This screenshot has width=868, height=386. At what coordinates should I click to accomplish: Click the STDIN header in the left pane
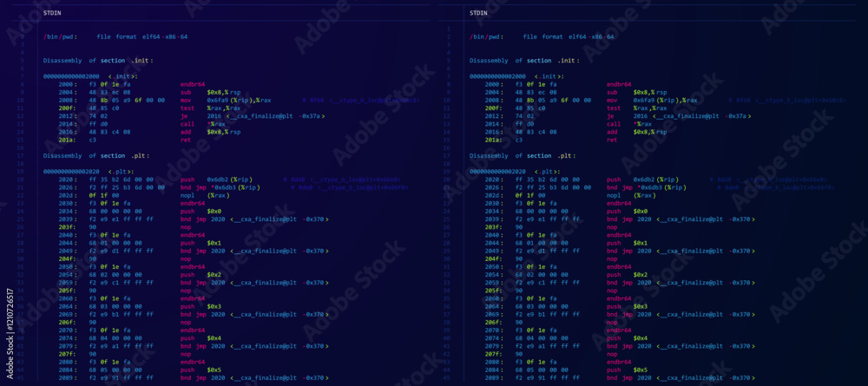click(53, 13)
